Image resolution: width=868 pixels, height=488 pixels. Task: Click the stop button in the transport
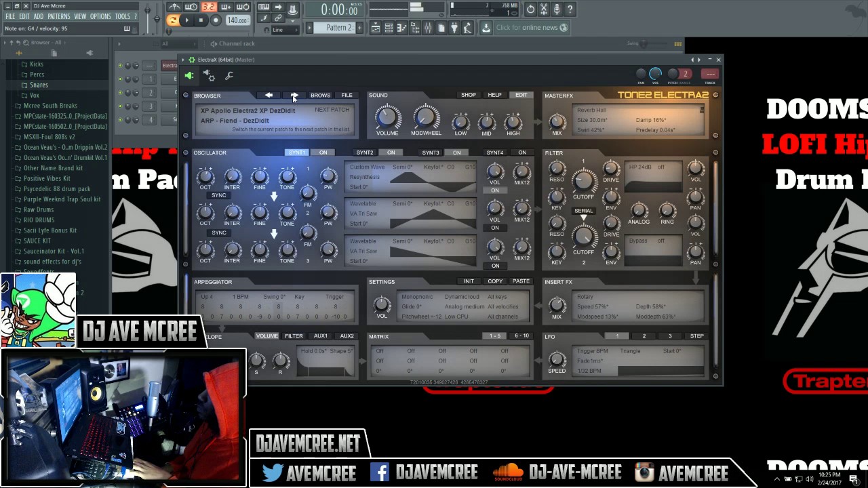pyautogui.click(x=201, y=20)
